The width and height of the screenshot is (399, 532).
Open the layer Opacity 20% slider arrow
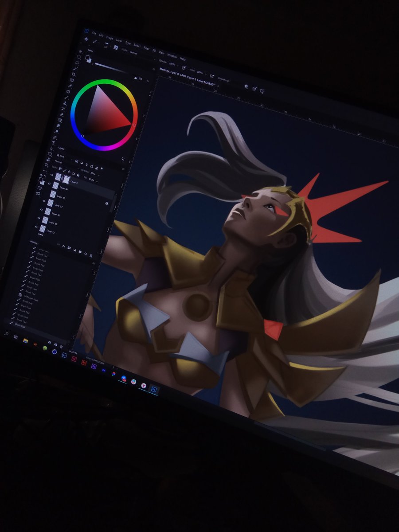click(x=98, y=175)
